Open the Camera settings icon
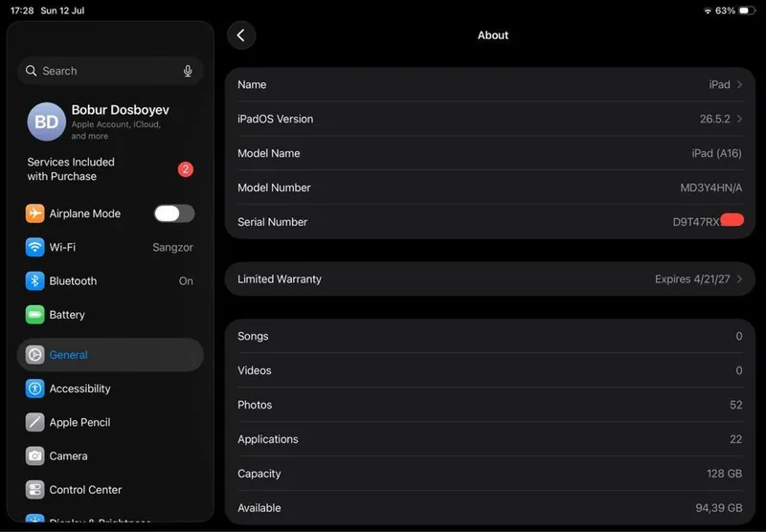This screenshot has width=766, height=532. pyautogui.click(x=34, y=455)
